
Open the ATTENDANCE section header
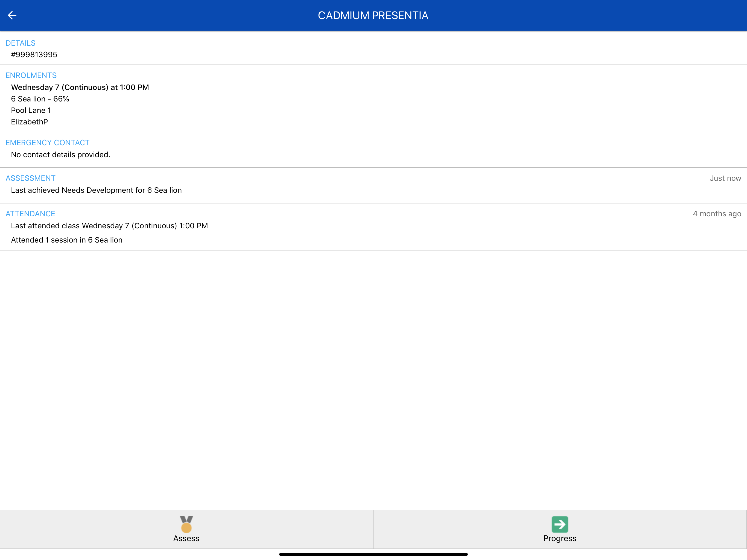tap(30, 214)
